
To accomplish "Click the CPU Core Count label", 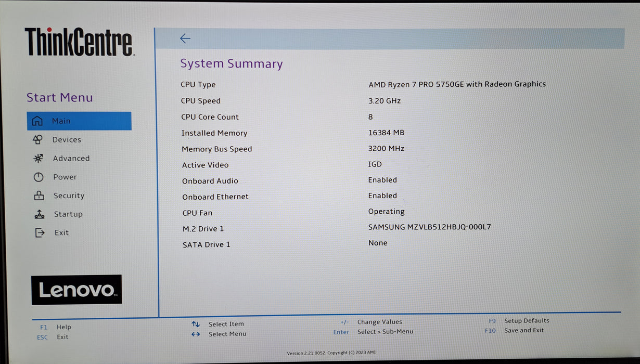I will [x=210, y=117].
